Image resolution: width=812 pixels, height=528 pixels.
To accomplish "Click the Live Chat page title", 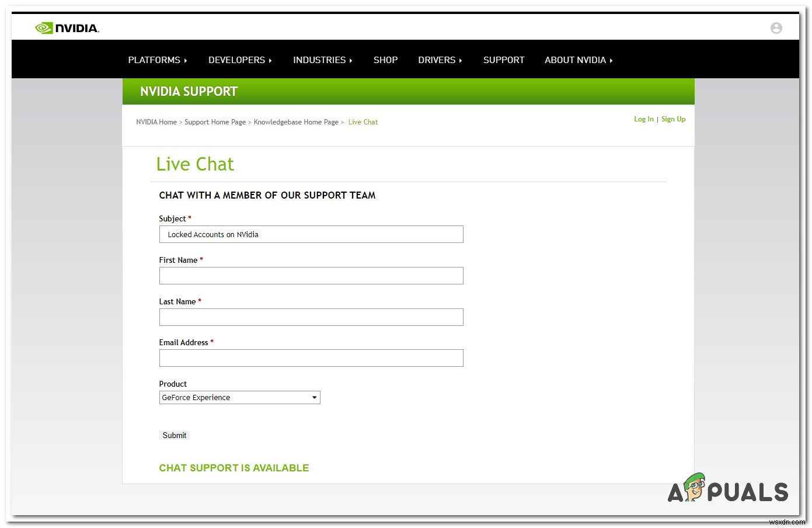I will (x=195, y=164).
